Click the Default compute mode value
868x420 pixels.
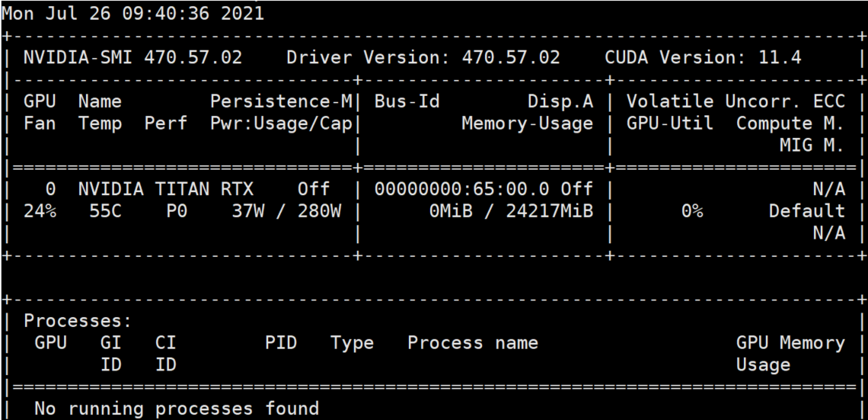[x=806, y=211]
